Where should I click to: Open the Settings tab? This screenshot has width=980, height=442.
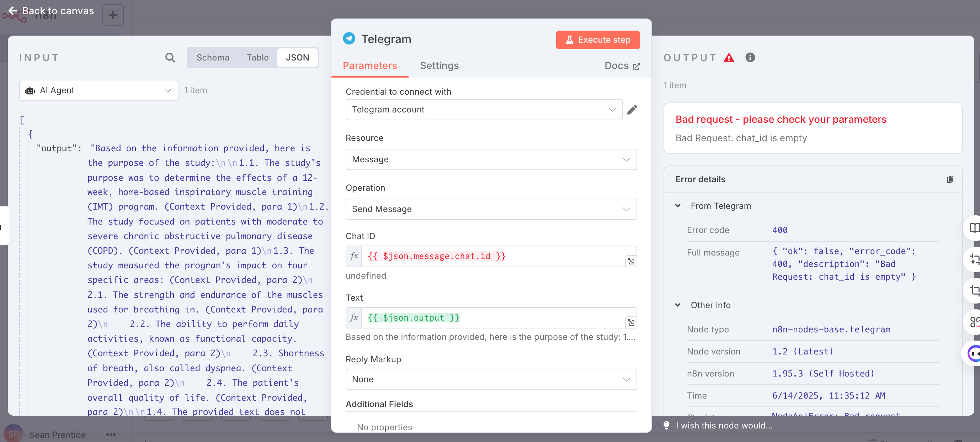[x=439, y=65]
